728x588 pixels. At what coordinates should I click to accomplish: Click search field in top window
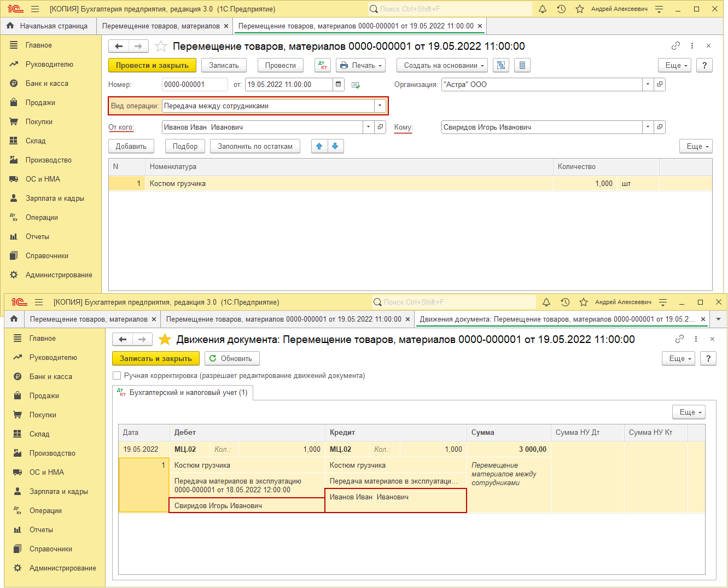point(450,9)
